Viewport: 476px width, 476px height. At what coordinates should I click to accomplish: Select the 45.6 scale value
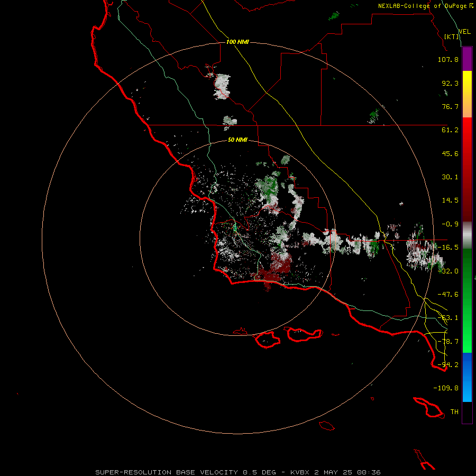tap(450, 153)
